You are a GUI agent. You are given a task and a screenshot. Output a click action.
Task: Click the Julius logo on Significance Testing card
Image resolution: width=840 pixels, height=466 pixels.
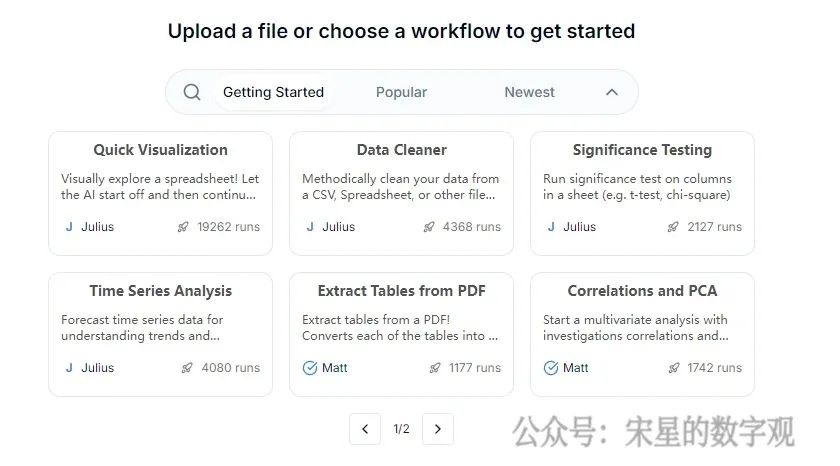(x=551, y=227)
